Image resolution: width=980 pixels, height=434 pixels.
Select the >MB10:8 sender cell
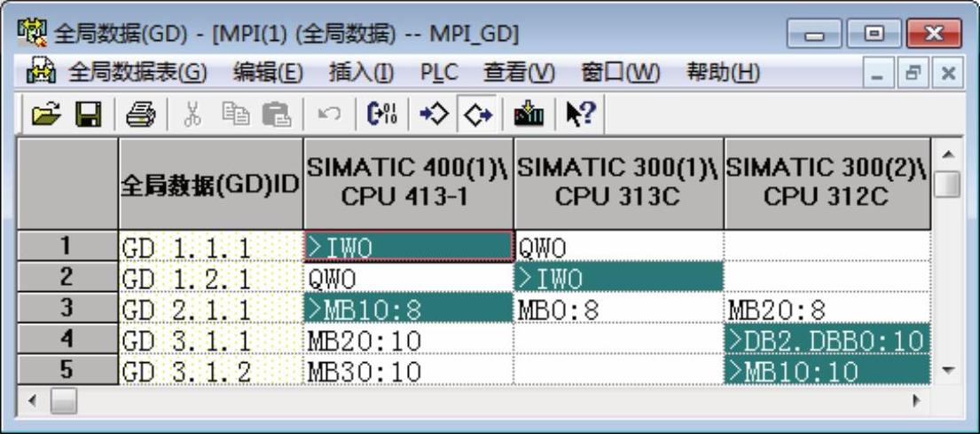click(409, 308)
